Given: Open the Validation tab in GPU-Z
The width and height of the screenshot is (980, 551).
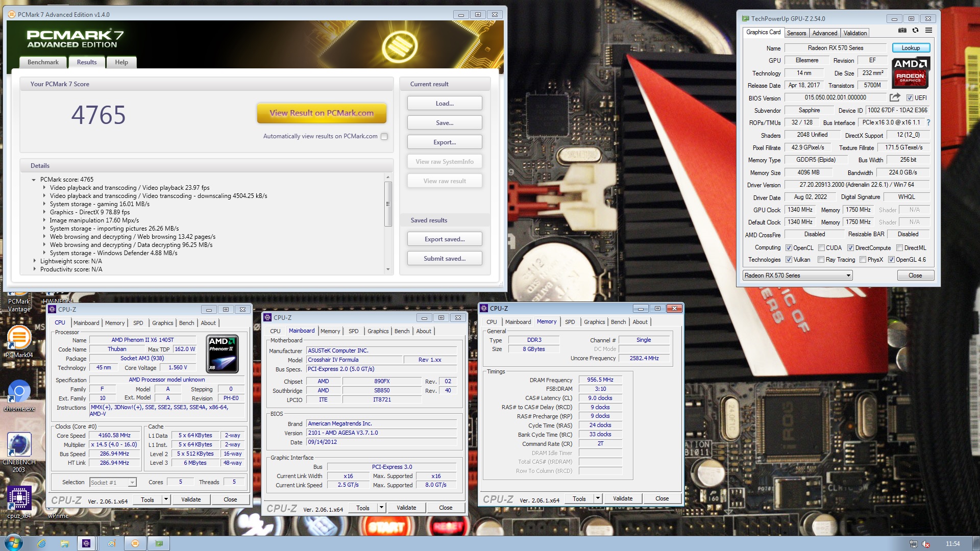Looking at the screenshot, I should (855, 33).
